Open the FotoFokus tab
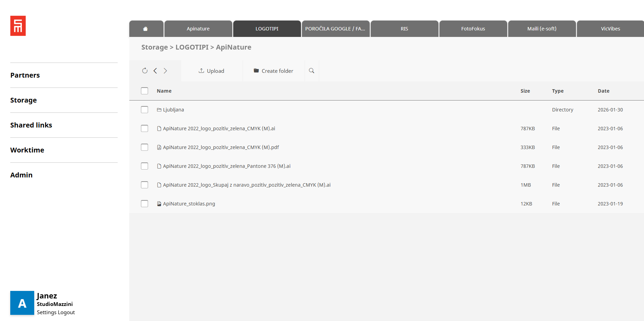This screenshot has width=644, height=321. (x=473, y=29)
